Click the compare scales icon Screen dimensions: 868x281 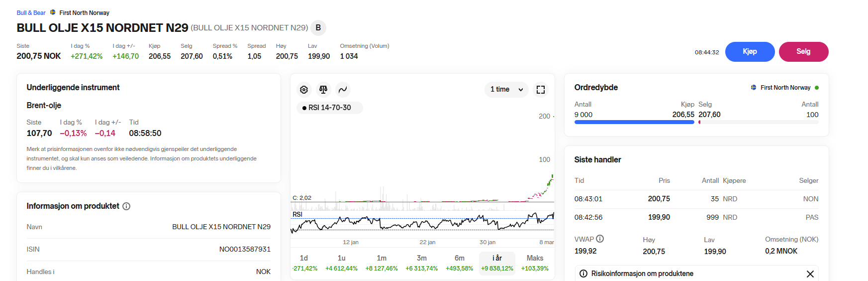coord(323,90)
